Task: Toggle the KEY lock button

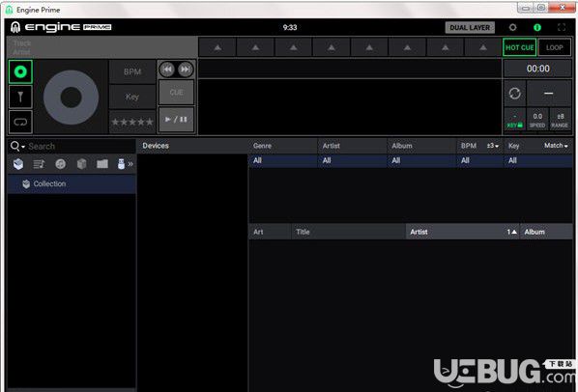Action: tap(514, 120)
